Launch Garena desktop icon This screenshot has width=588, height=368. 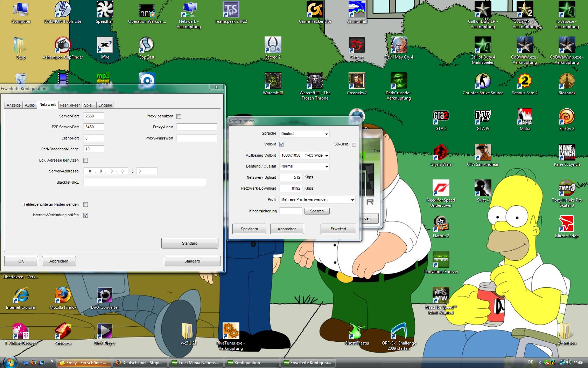click(x=357, y=48)
